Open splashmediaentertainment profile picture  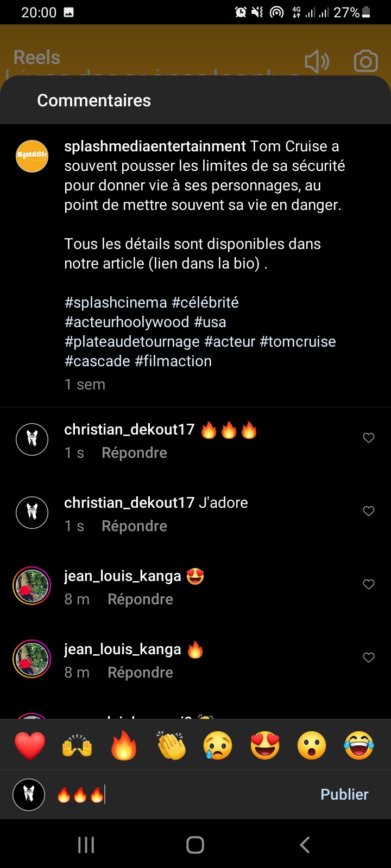point(32,156)
